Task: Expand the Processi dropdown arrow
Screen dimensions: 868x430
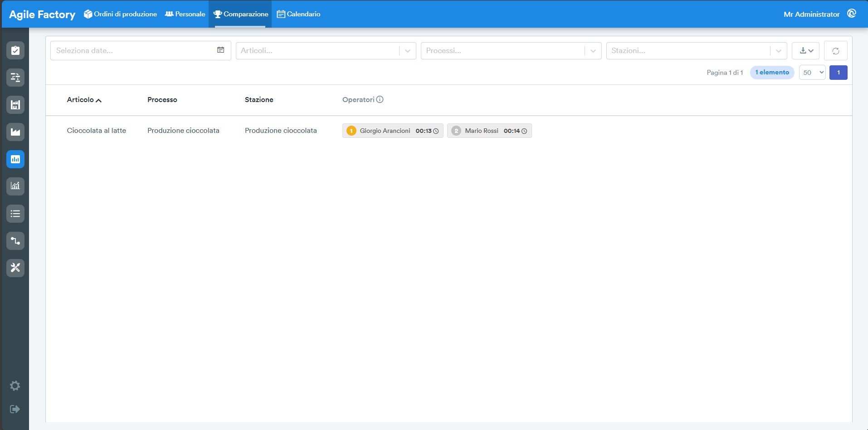Action: pos(593,51)
